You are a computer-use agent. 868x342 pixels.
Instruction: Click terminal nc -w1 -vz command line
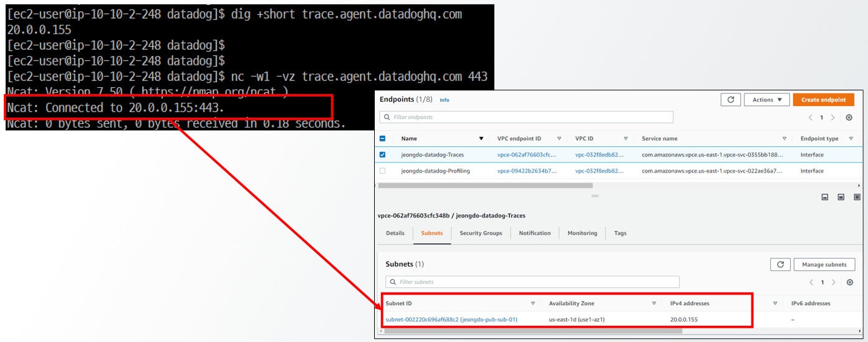click(x=247, y=76)
